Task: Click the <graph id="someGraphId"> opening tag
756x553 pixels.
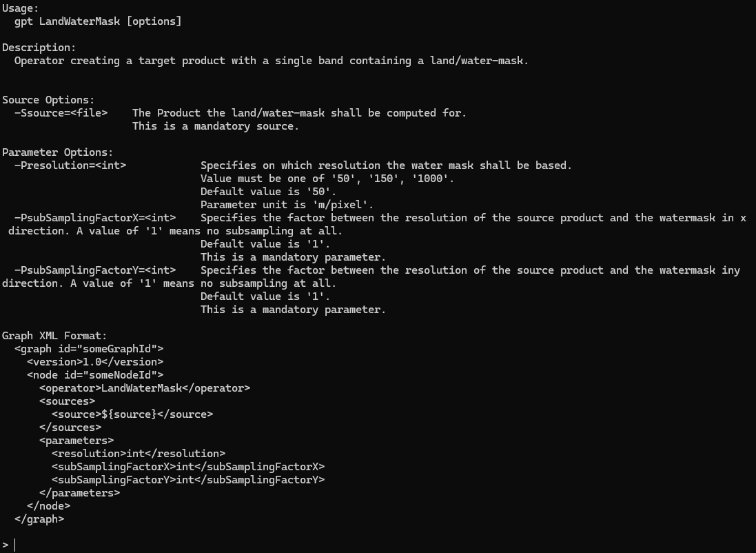Action: point(89,349)
